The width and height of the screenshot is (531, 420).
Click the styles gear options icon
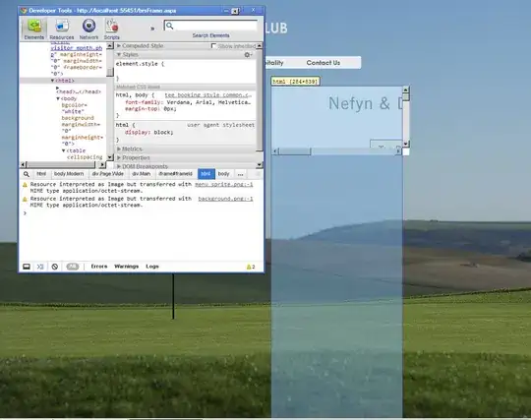pyautogui.click(x=248, y=54)
